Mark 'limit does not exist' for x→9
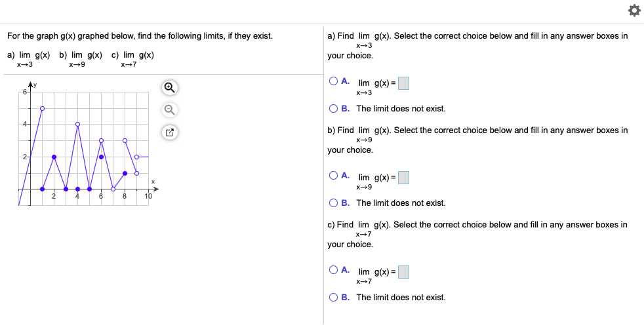The image size is (644, 333). coord(334,203)
